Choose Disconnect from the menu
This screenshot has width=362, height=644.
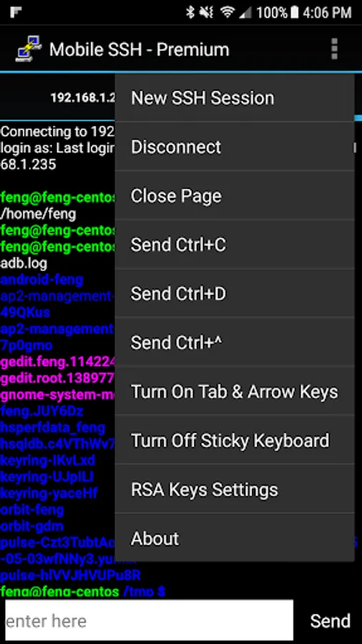pyautogui.click(x=235, y=147)
